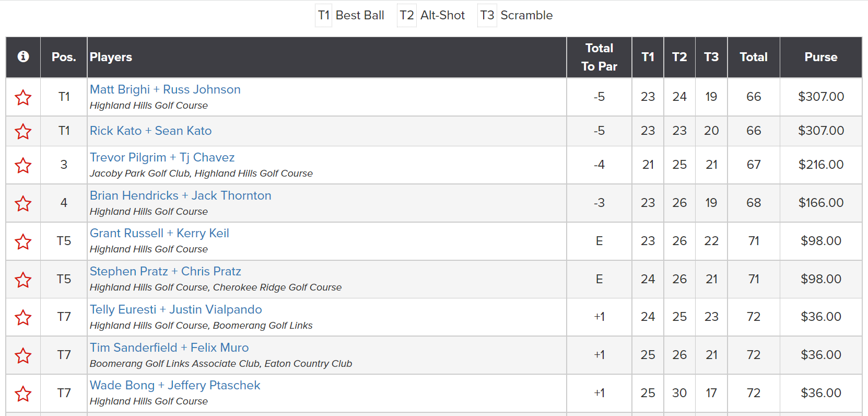
Task: Open Matt Brighi + Russ Johnson link
Action: tap(165, 89)
